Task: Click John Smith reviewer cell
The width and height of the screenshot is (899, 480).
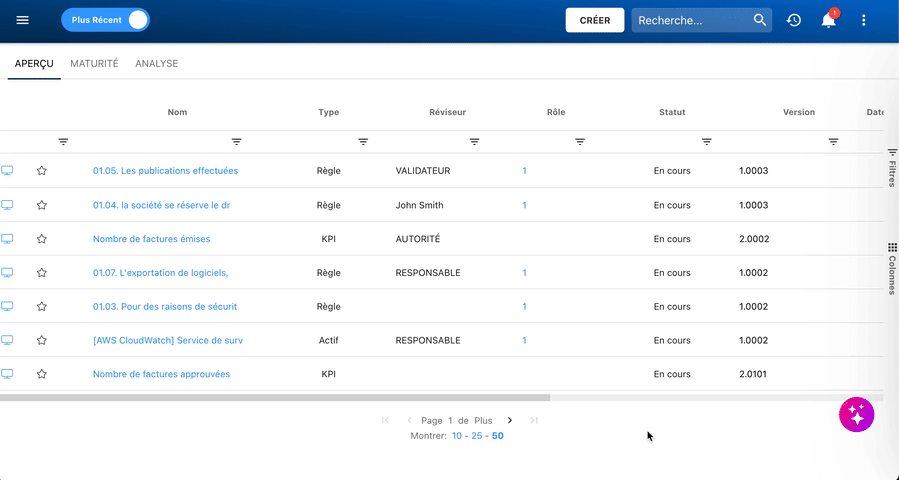Action: point(419,205)
